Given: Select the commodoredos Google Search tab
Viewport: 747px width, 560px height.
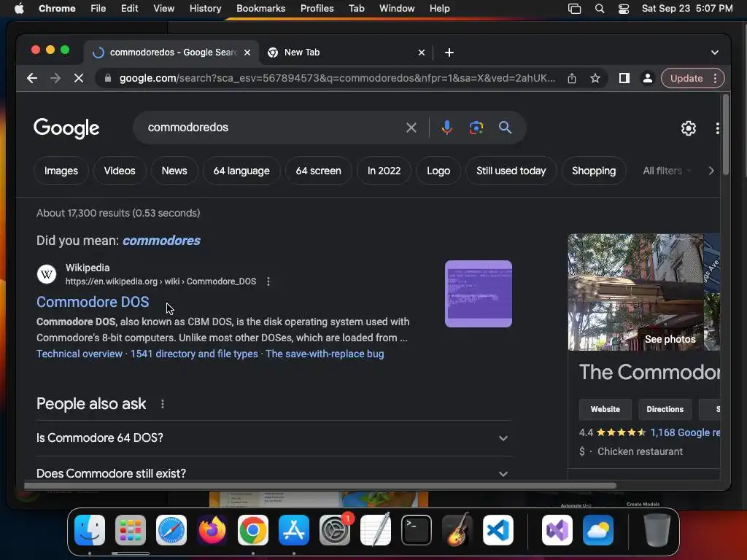Looking at the screenshot, I should click(171, 52).
